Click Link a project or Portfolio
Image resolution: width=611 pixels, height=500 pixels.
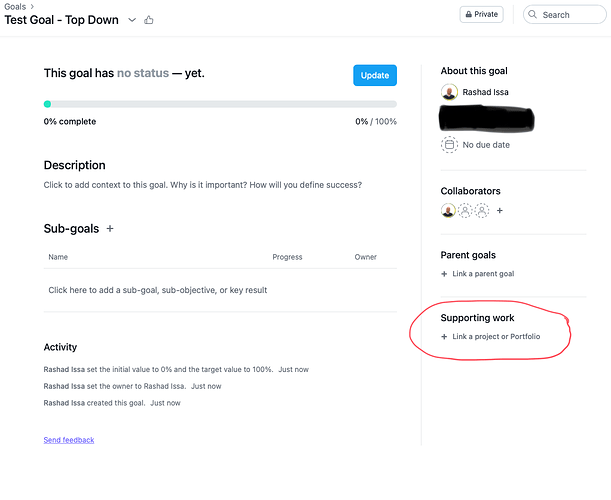pos(491,337)
